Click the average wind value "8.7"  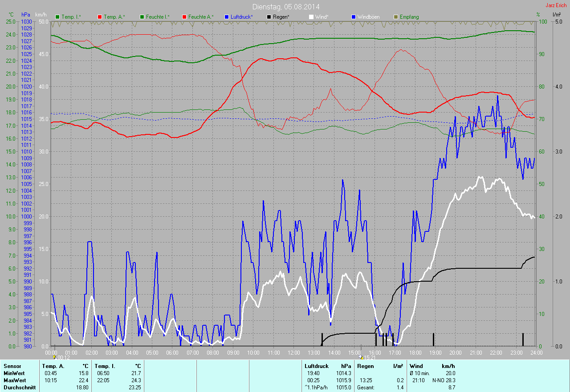click(452, 388)
